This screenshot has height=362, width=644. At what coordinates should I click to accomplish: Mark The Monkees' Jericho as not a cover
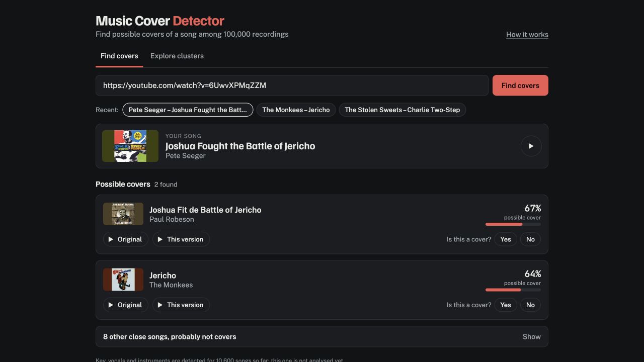[530, 305]
